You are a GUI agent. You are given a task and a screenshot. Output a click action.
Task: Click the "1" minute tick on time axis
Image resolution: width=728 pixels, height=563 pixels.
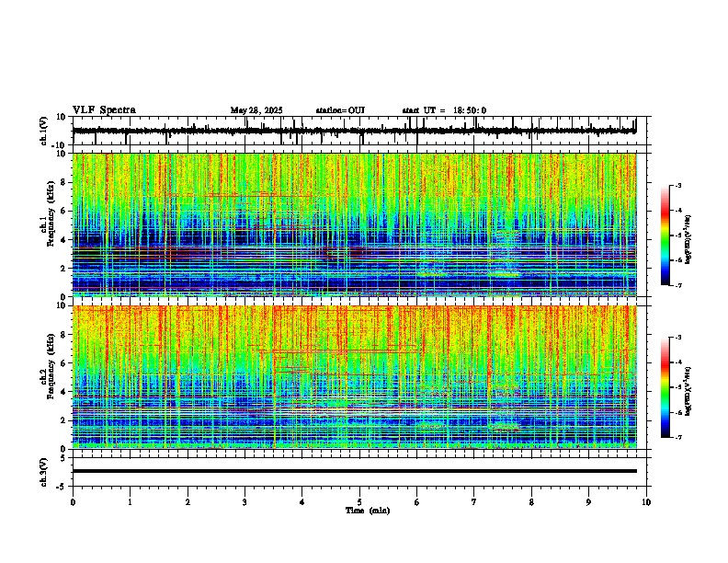(130, 502)
